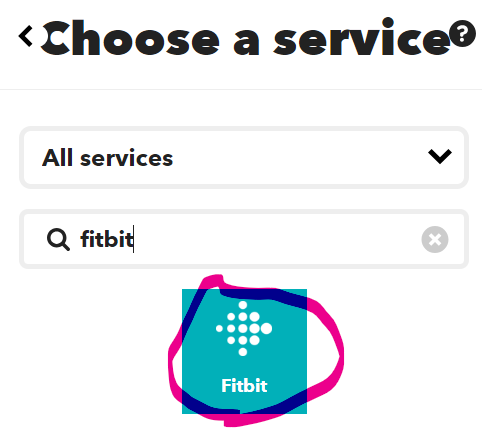
Task: Select the All services label text
Action: click(107, 158)
